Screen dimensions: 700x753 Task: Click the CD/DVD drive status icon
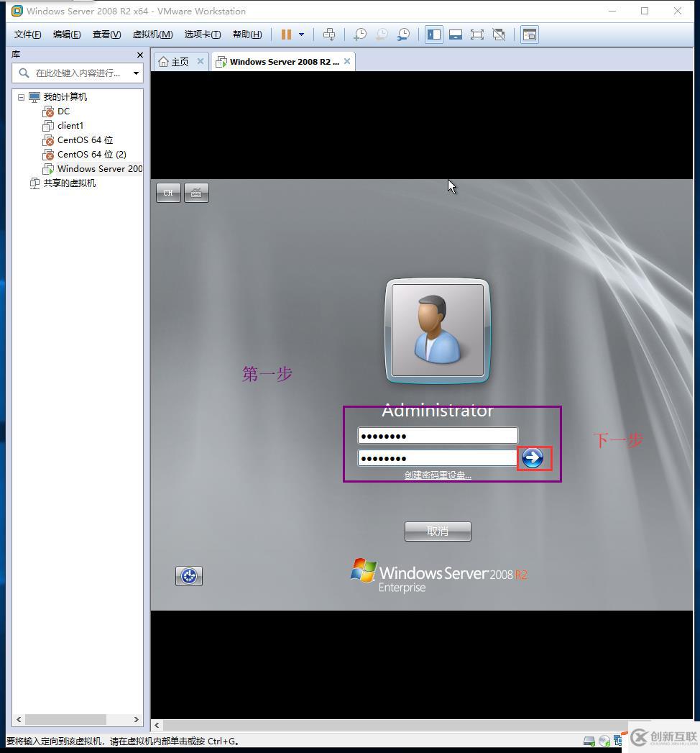pyautogui.click(x=604, y=741)
